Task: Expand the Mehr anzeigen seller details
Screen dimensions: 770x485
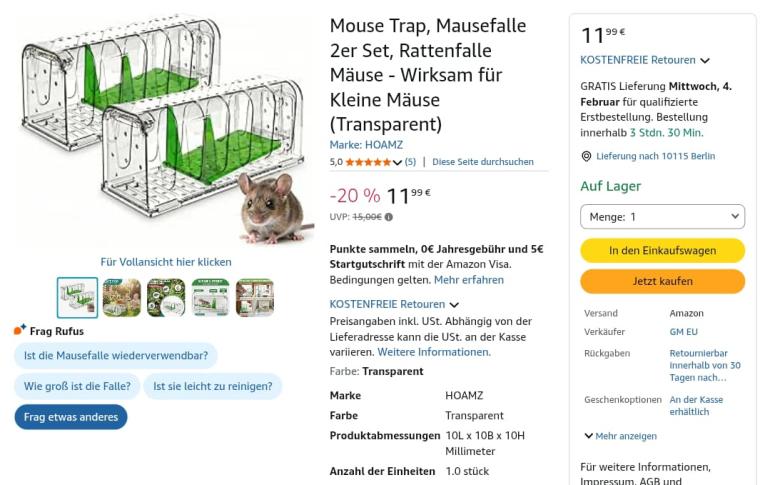Action: click(620, 436)
